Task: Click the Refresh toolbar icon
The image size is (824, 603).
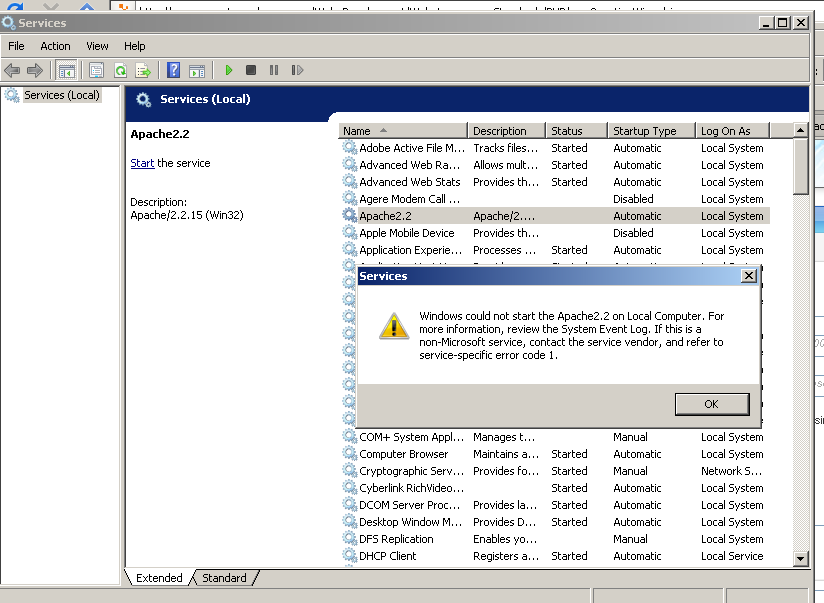Action: 120,70
